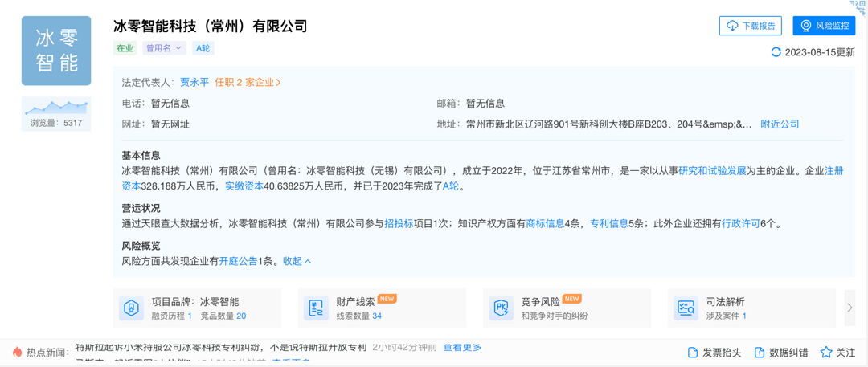The height and width of the screenshot is (367, 868).
Task: Click the 注册资本 link
Action: coord(834,171)
